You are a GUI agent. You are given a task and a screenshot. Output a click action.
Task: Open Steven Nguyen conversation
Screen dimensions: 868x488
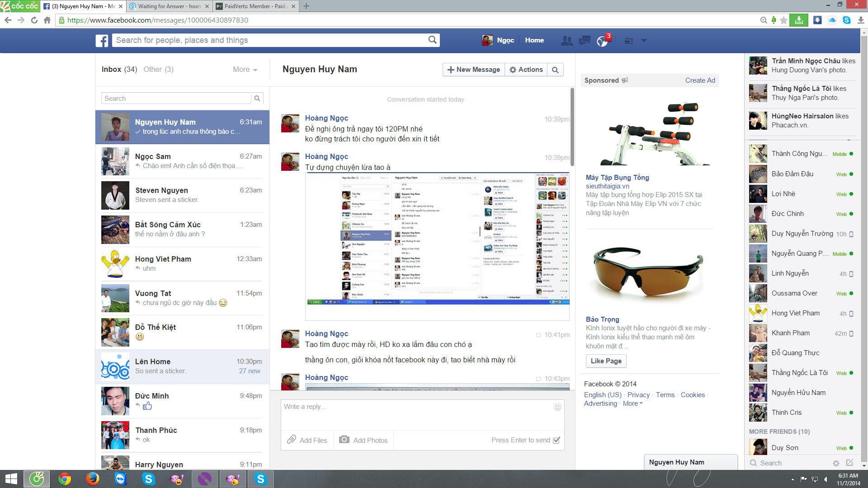click(x=182, y=196)
